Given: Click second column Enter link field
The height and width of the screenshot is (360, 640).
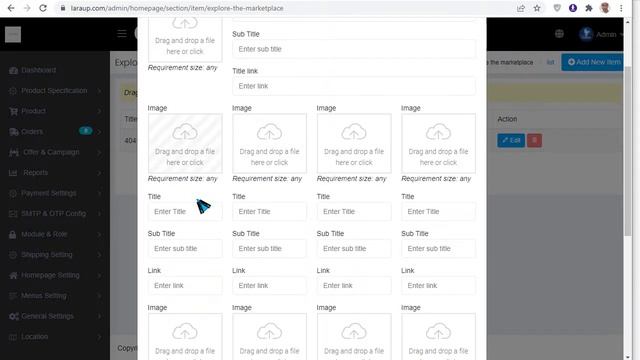Looking at the screenshot, I should pos(269,286).
